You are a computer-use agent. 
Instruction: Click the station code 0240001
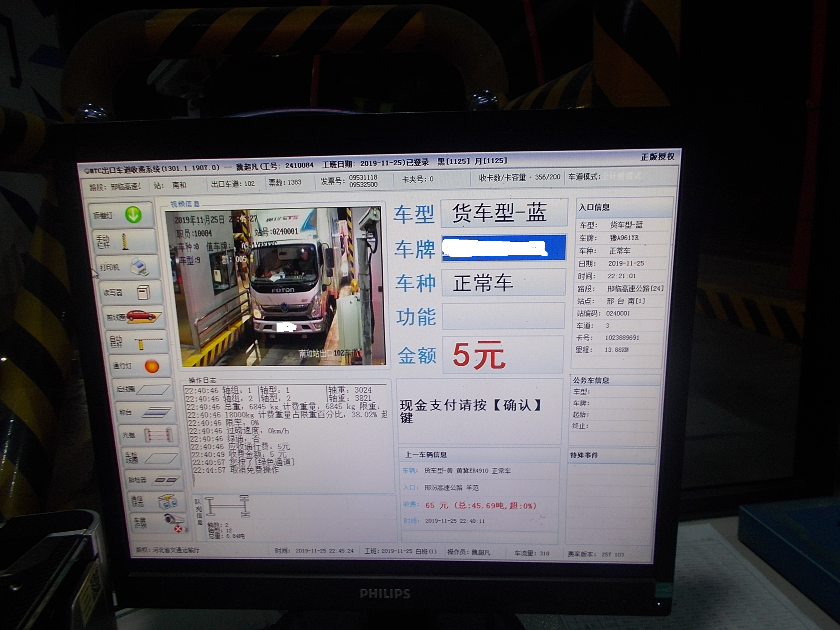coord(618,313)
